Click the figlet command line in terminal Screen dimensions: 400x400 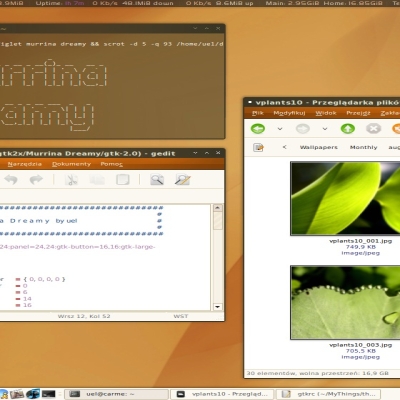(112, 44)
